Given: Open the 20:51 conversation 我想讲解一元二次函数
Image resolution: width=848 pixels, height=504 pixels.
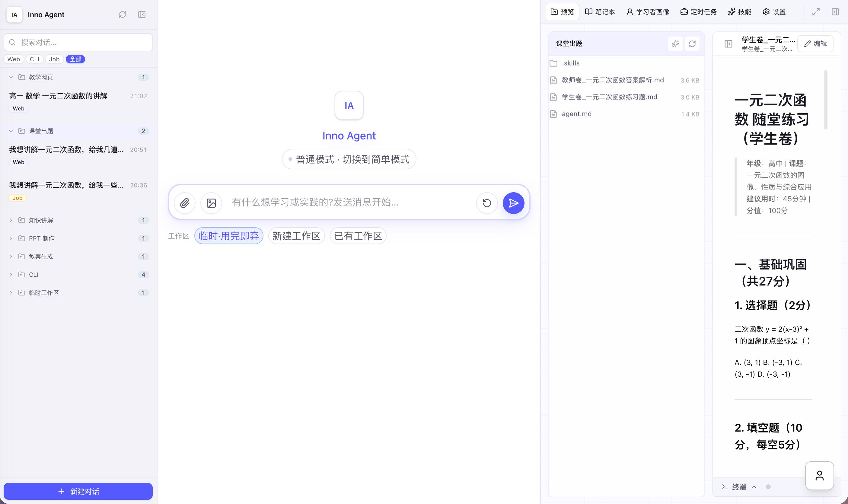Looking at the screenshot, I should click(78, 155).
